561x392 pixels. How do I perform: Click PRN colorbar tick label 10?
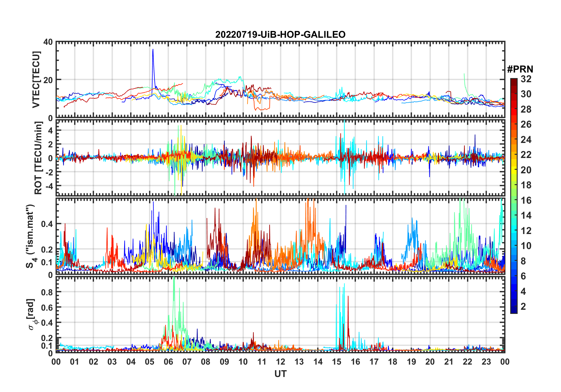[x=526, y=246]
